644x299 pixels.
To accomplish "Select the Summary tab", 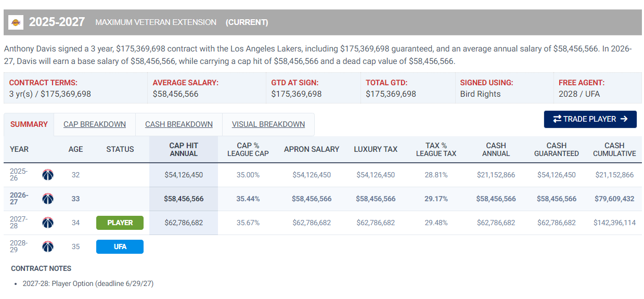I will coord(29,124).
